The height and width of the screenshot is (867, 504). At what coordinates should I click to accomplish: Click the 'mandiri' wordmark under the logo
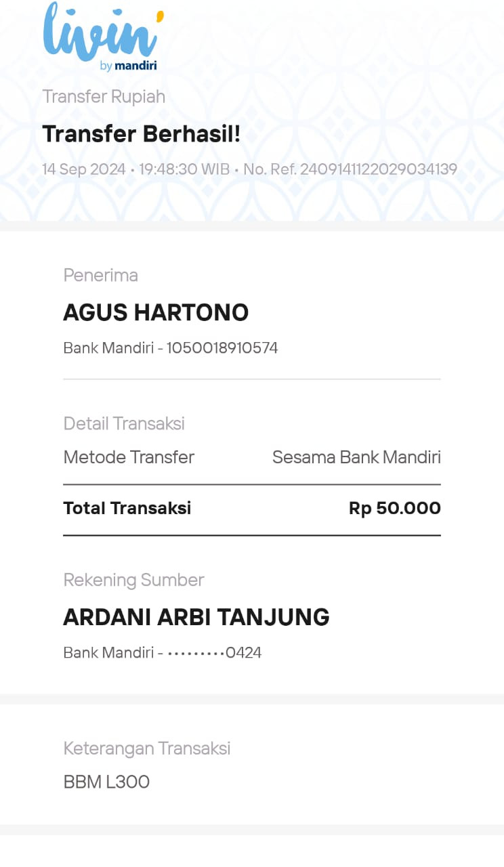(x=135, y=66)
